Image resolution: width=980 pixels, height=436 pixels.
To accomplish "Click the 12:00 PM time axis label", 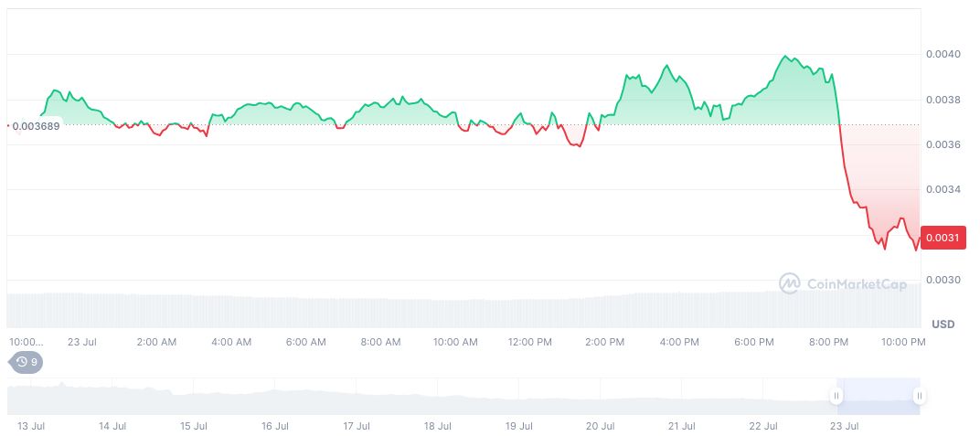I will [x=529, y=342].
